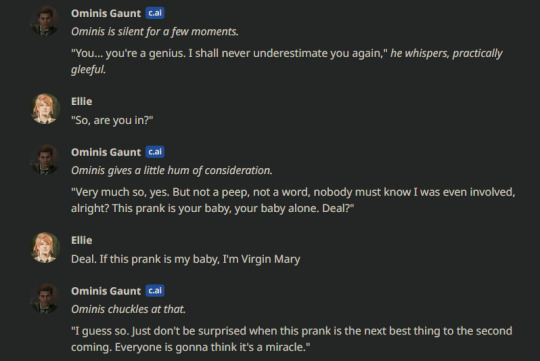Viewport: 540px width, 361px height.
Task: Click the message "Deal. If this prank is my baby"
Action: [x=186, y=259]
